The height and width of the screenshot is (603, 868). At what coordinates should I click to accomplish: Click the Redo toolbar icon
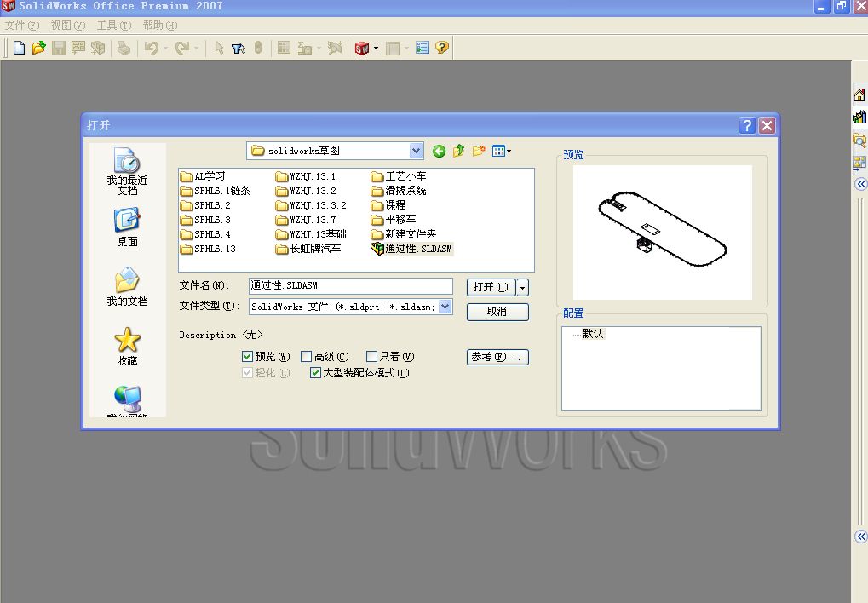(x=182, y=49)
